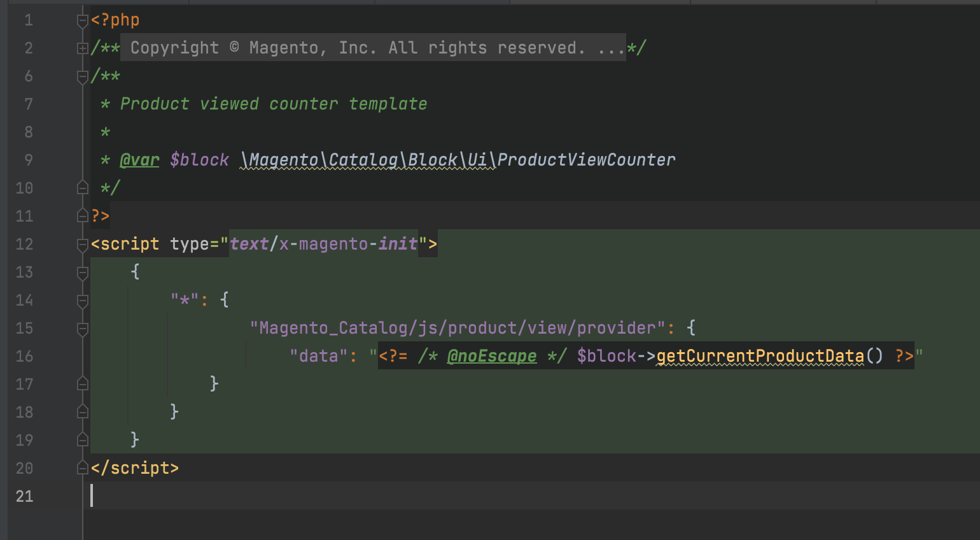Click the getCurrentProductData method call
Image resolution: width=980 pixels, height=540 pixels.
tap(760, 356)
